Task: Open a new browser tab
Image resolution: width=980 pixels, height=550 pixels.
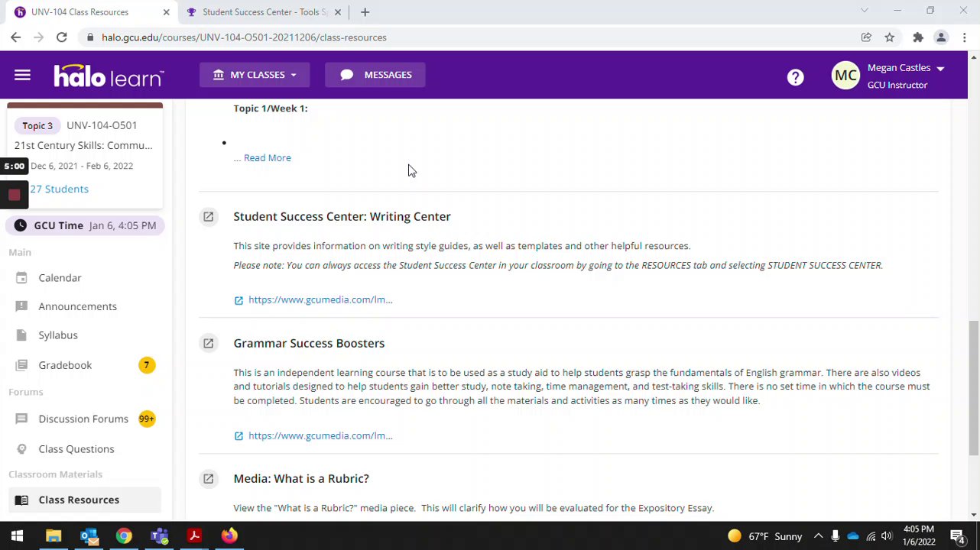Action: point(365,12)
